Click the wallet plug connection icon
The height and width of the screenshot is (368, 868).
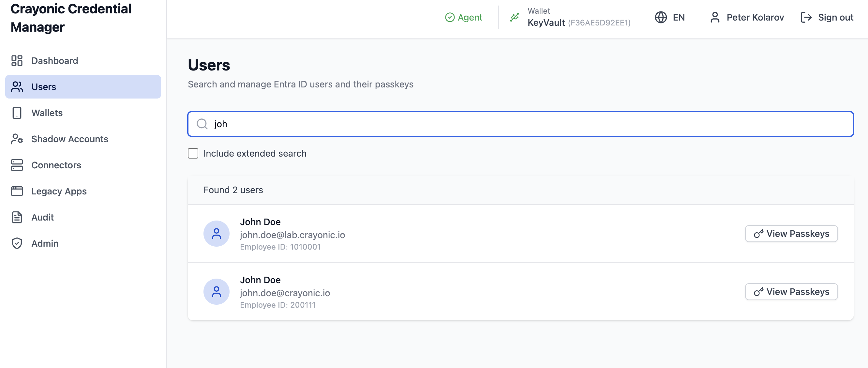point(515,18)
